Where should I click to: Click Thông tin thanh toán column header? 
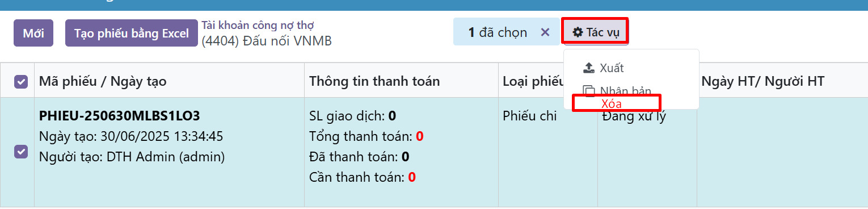point(374,81)
